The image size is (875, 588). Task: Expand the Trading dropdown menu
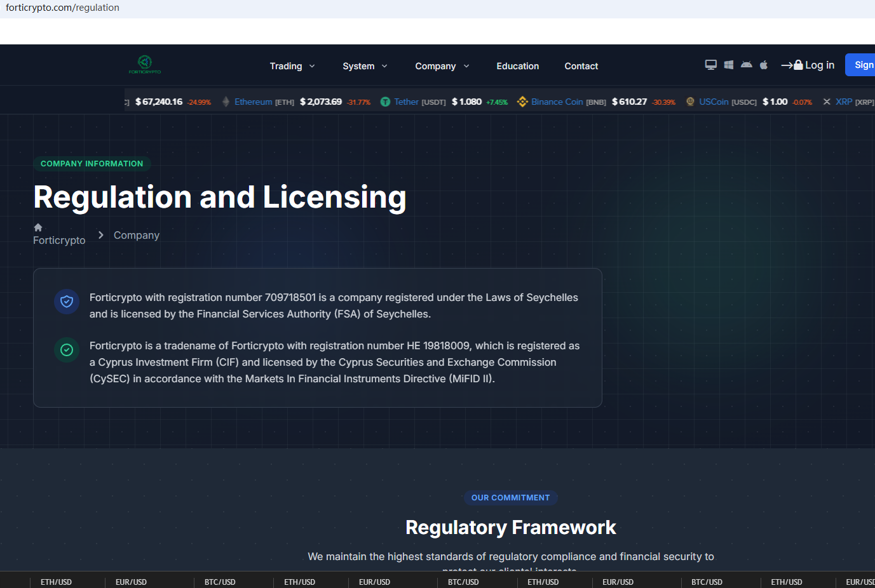pos(292,66)
